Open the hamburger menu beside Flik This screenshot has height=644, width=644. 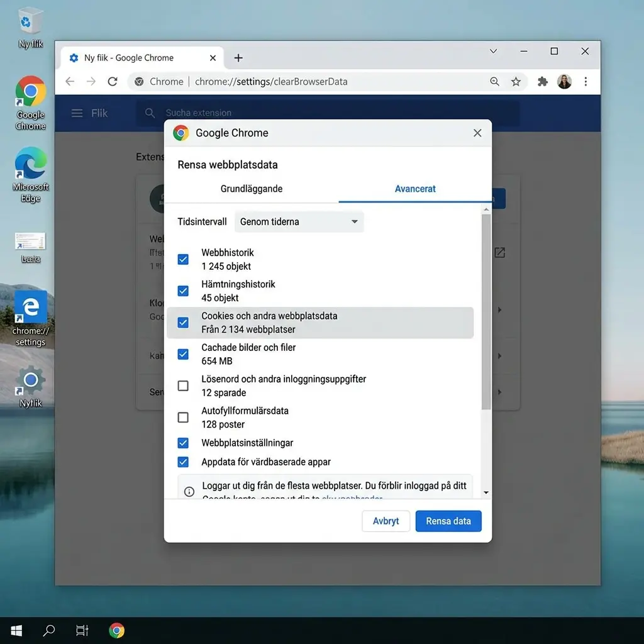(x=77, y=113)
